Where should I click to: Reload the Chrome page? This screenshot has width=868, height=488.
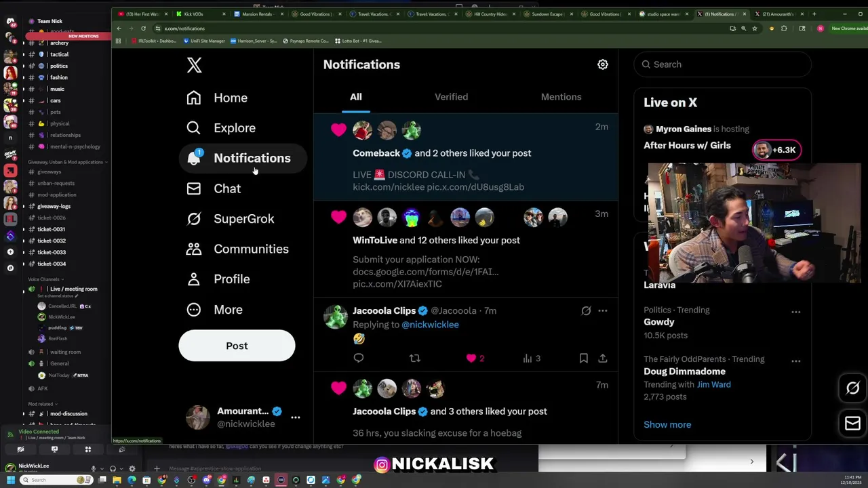coord(143,28)
